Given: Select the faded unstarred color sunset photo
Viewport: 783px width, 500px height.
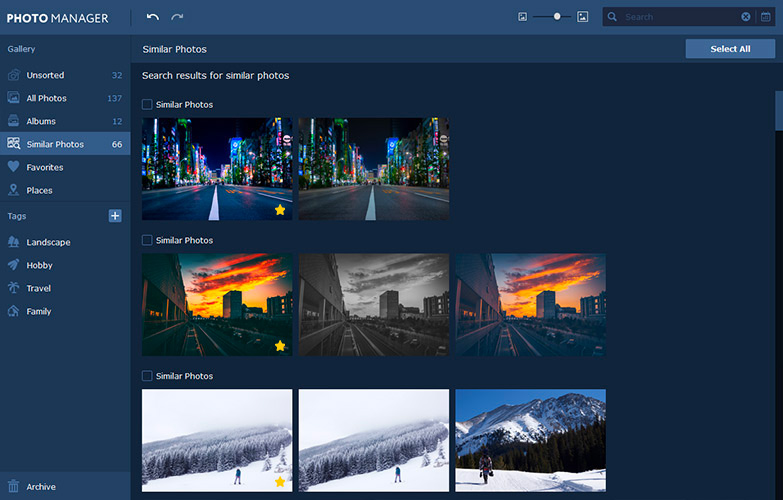Looking at the screenshot, I should (x=531, y=305).
